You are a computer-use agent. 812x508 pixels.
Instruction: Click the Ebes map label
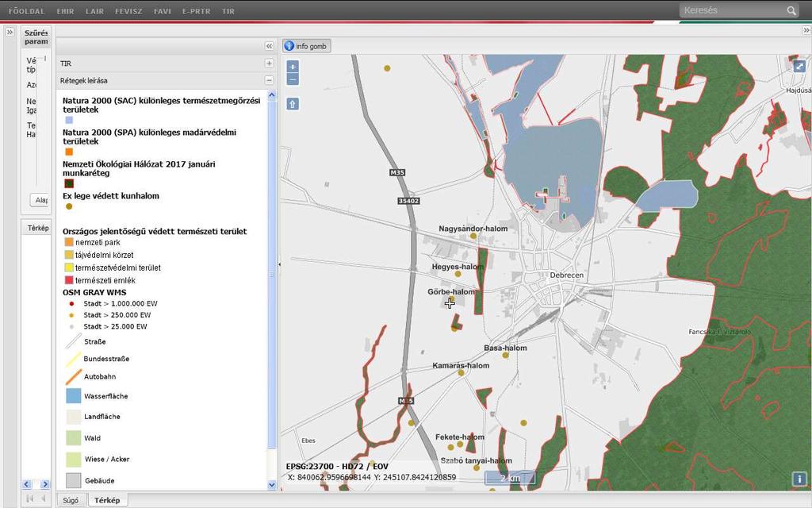(x=308, y=441)
